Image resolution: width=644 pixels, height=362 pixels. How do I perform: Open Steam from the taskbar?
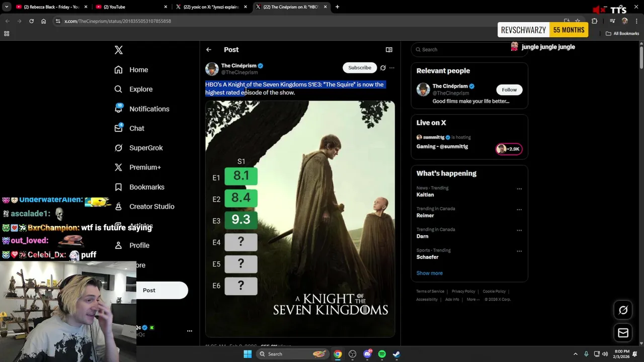(x=396, y=354)
